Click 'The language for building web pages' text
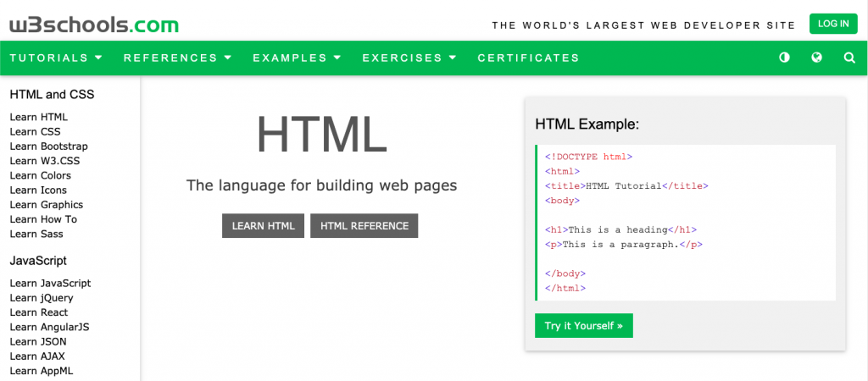 point(321,185)
